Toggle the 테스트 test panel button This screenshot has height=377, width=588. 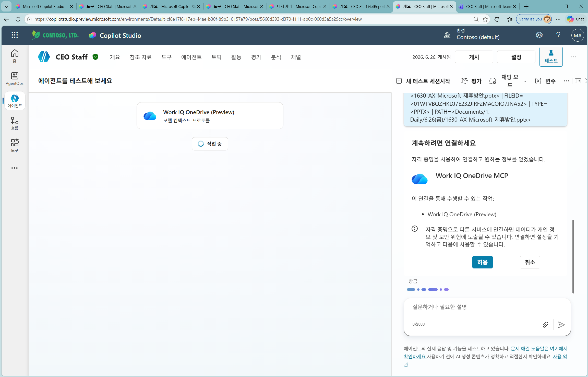pos(551,57)
